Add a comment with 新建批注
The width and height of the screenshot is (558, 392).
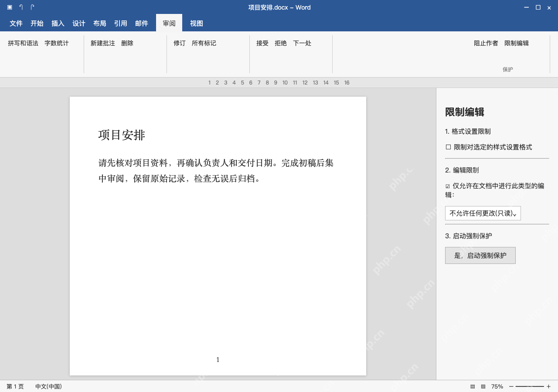(x=103, y=43)
